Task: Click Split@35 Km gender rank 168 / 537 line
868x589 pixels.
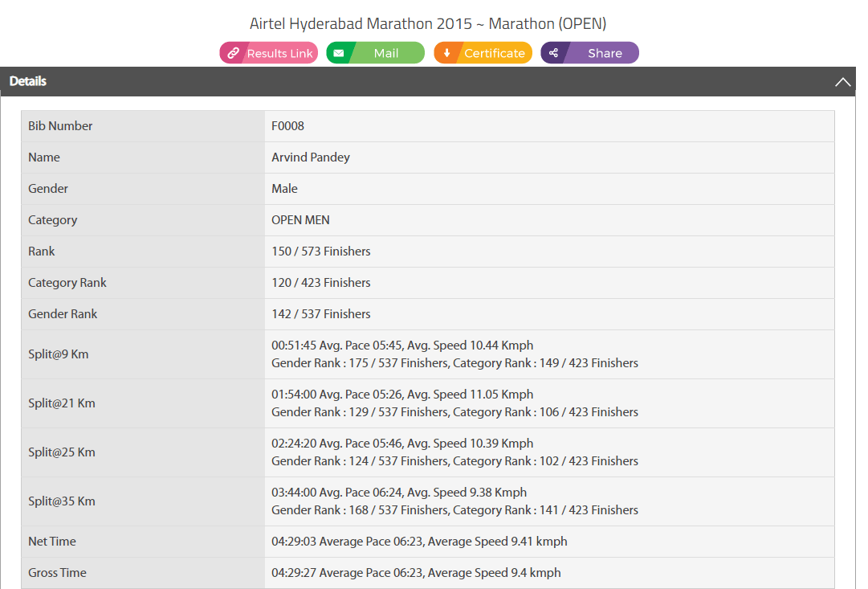Action: [454, 510]
